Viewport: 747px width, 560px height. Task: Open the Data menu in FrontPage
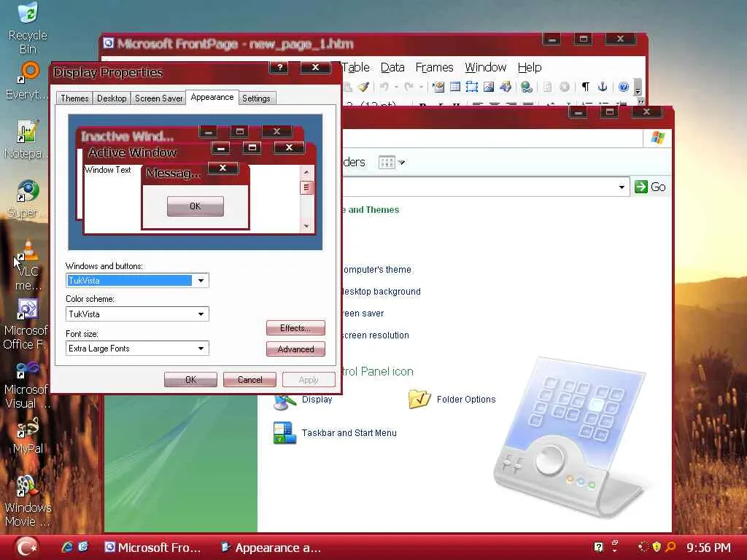pyautogui.click(x=392, y=67)
